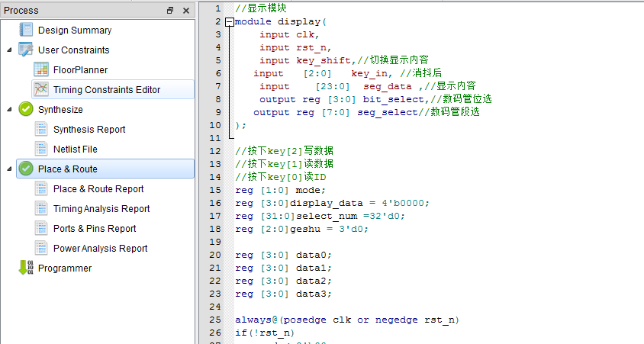The height and width of the screenshot is (344, 644).
Task: Click the Programmer download icon
Action: pos(26,268)
